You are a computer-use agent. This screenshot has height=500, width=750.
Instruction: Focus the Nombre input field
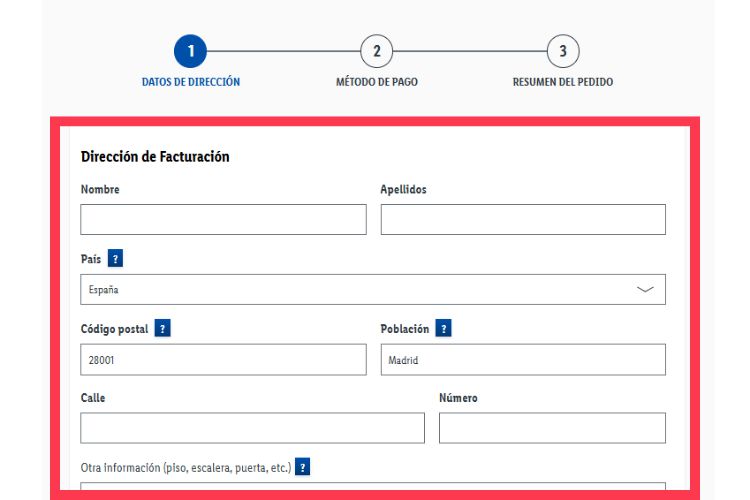tap(224, 220)
